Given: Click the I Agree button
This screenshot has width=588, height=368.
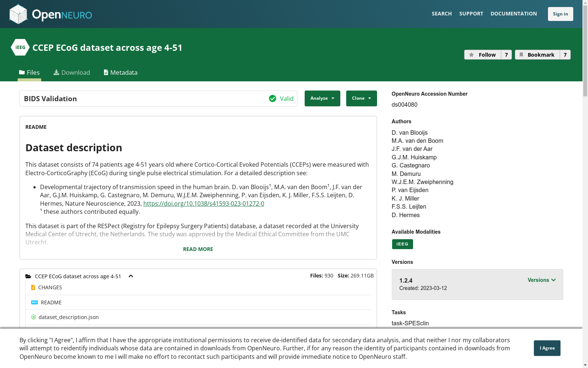Looking at the screenshot, I should [547, 348].
